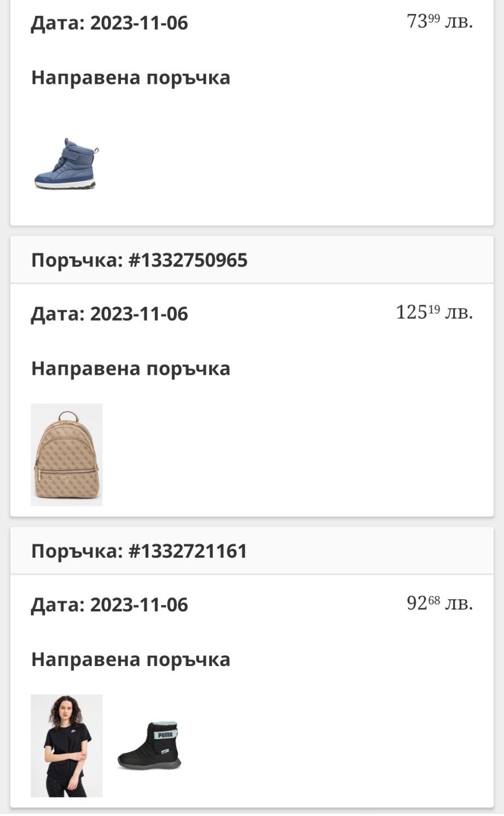Click date value 2023-11-06 in the 125.19 лв. order
The image size is (504, 816).
139,314
